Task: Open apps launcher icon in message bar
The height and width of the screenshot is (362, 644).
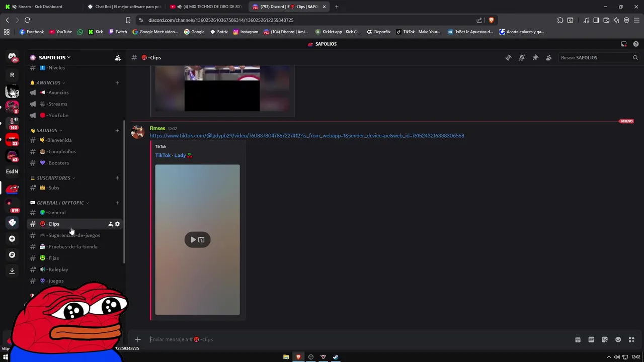Action: tap(632, 340)
